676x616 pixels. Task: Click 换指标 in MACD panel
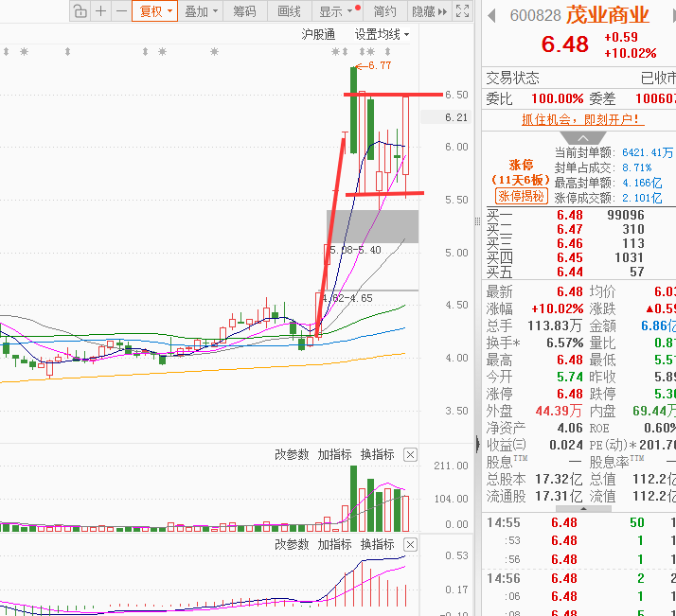pos(377,544)
